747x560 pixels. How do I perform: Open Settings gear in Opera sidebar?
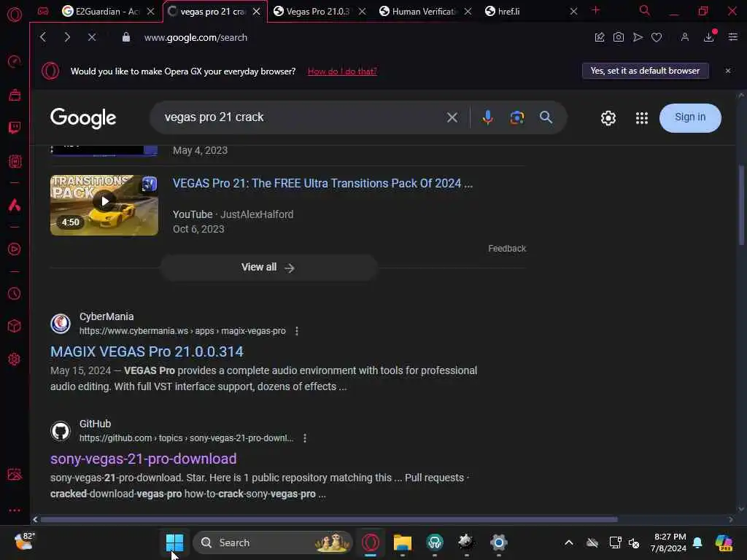click(x=15, y=359)
